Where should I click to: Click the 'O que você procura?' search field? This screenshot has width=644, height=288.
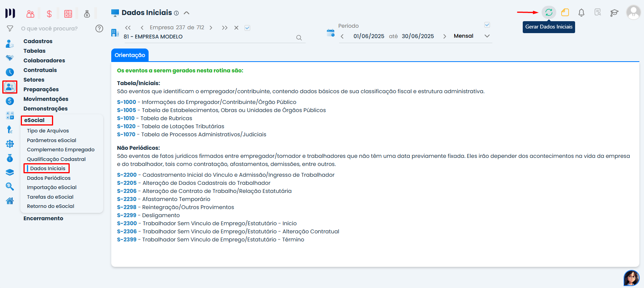[x=49, y=28]
